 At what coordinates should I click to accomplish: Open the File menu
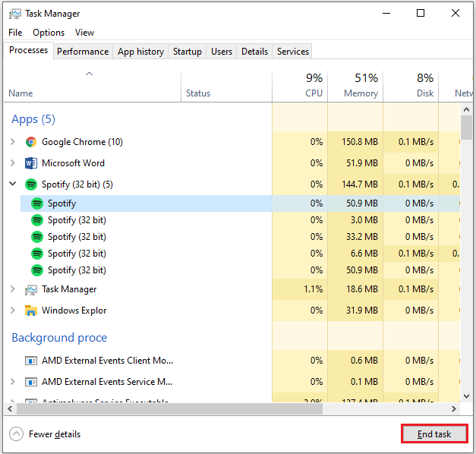pos(15,33)
